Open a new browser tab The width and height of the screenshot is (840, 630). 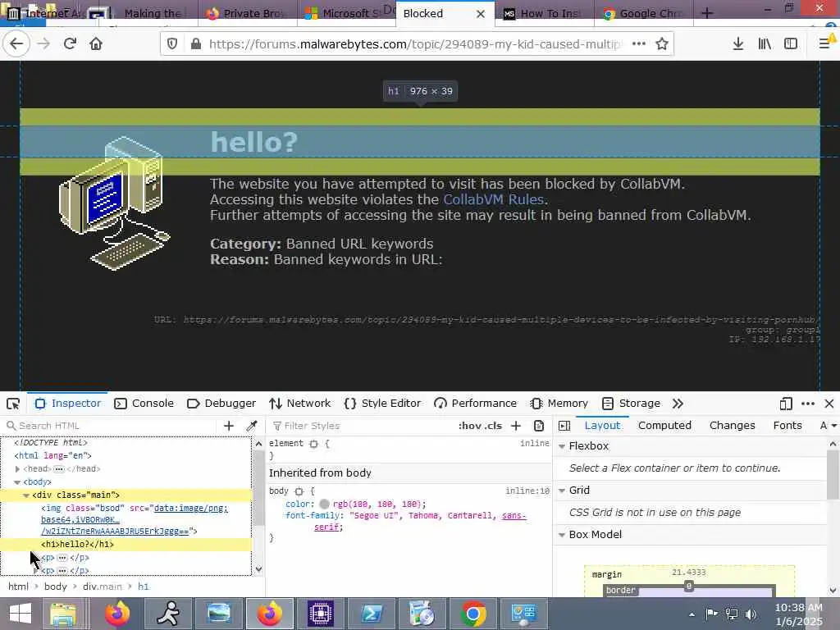tap(707, 13)
